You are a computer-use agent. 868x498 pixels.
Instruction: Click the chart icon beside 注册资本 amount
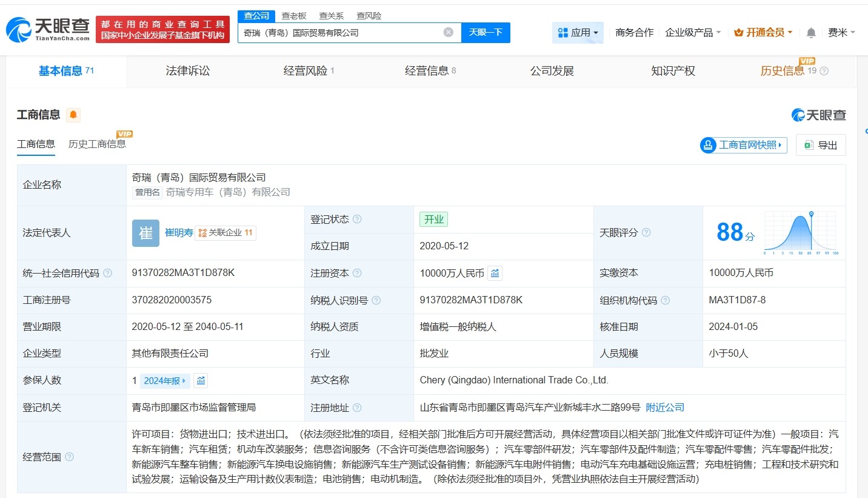pos(495,273)
